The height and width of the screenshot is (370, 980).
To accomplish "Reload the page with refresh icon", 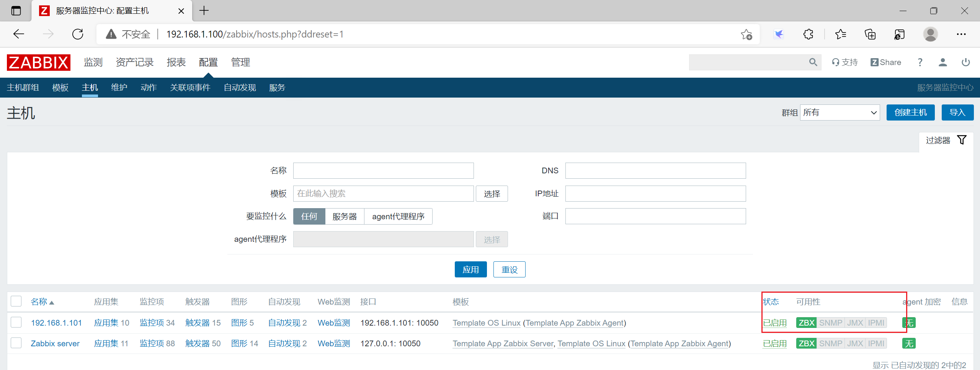I will coord(78,34).
